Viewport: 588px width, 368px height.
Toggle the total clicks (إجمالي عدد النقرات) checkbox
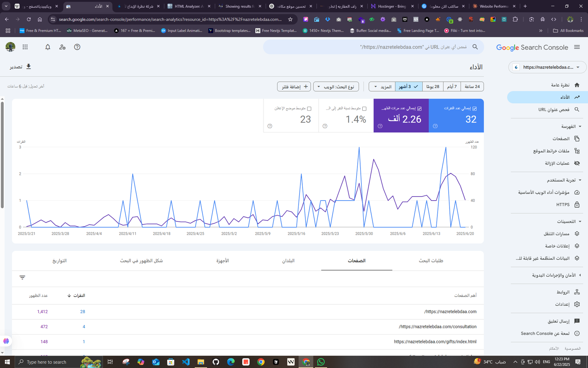(x=474, y=109)
